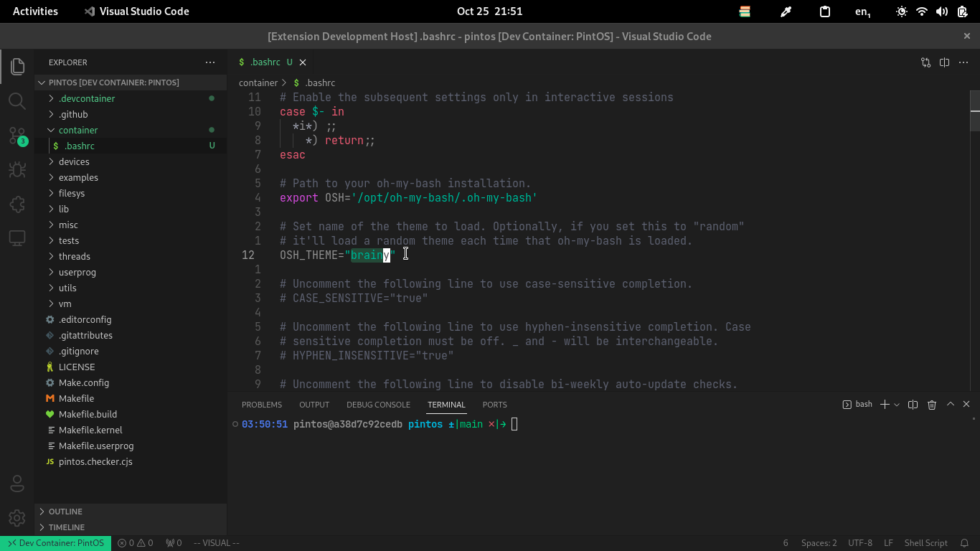Create a new terminal with plus icon
Image resolution: width=980 pixels, height=551 pixels.
coord(885,405)
